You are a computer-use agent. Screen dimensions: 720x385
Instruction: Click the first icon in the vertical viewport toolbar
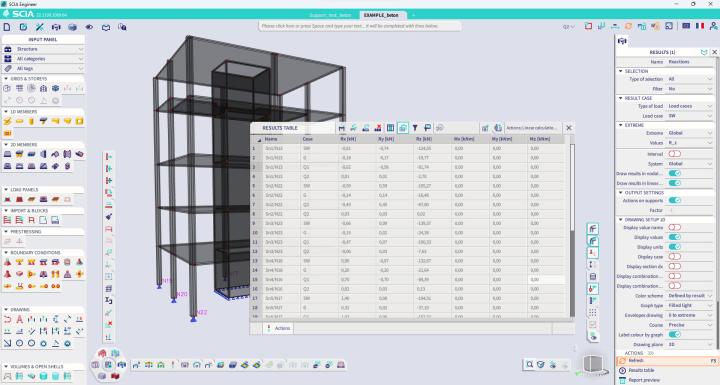point(109,157)
